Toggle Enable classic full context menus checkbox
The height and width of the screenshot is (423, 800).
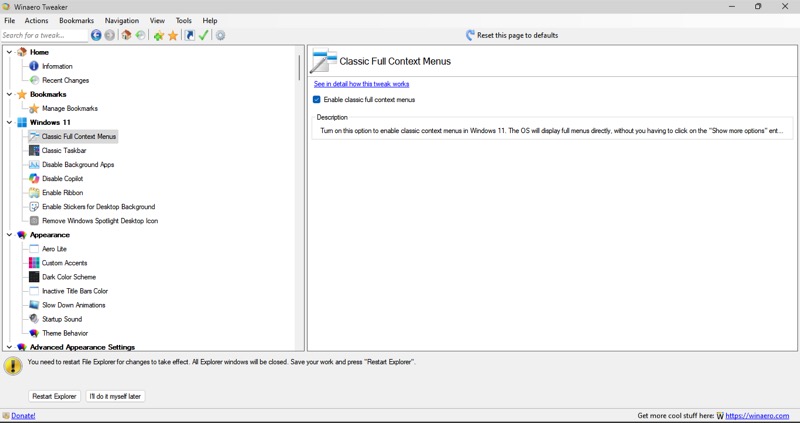pyautogui.click(x=317, y=99)
